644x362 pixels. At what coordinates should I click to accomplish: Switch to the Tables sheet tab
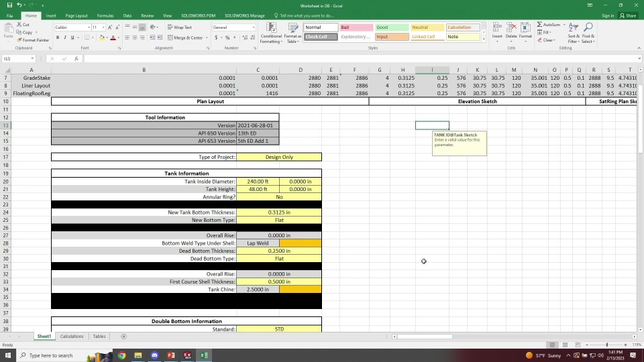click(x=99, y=336)
